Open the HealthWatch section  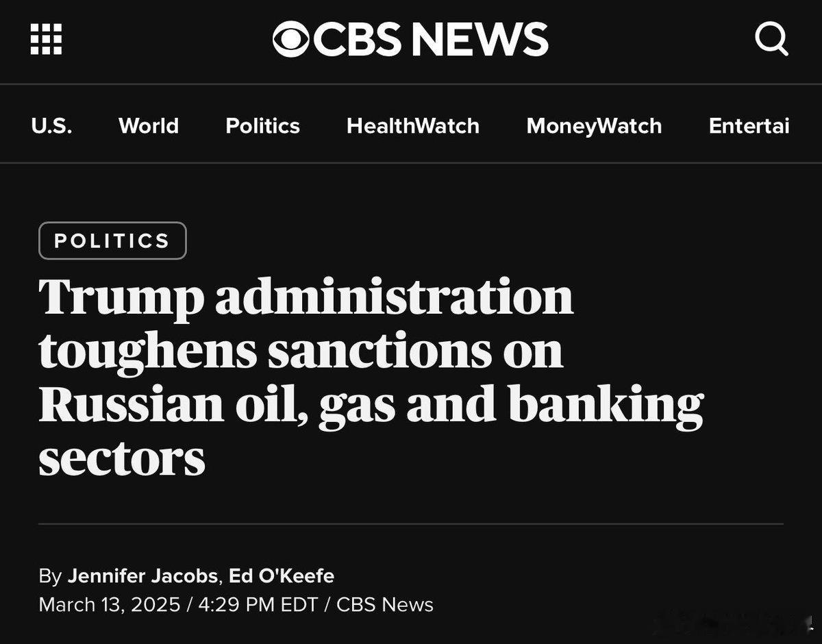coord(413,125)
